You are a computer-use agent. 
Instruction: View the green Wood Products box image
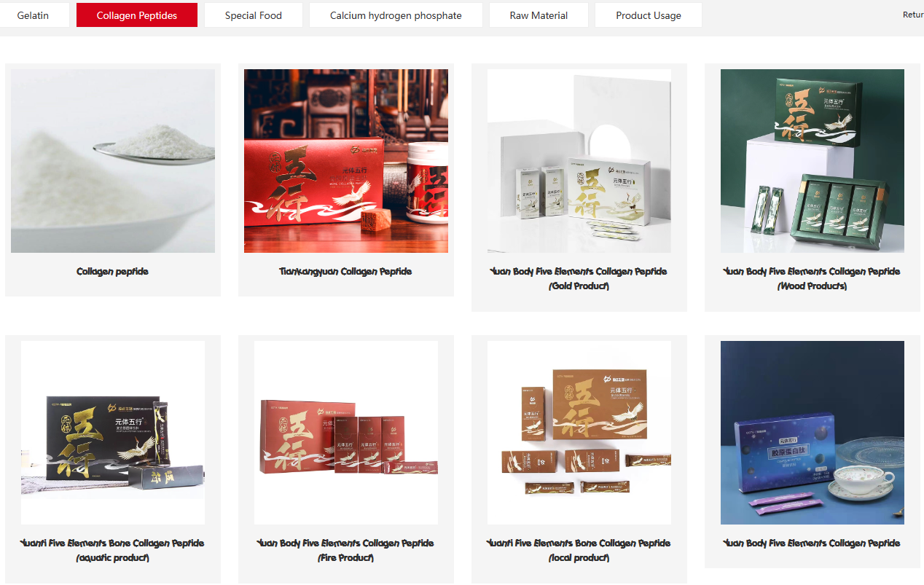(x=813, y=161)
